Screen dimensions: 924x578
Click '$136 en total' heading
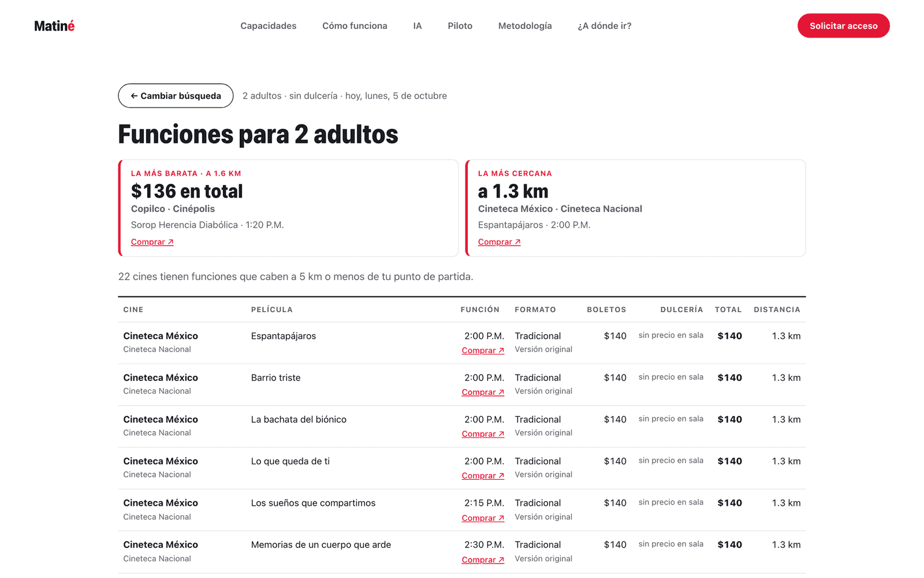(x=187, y=191)
